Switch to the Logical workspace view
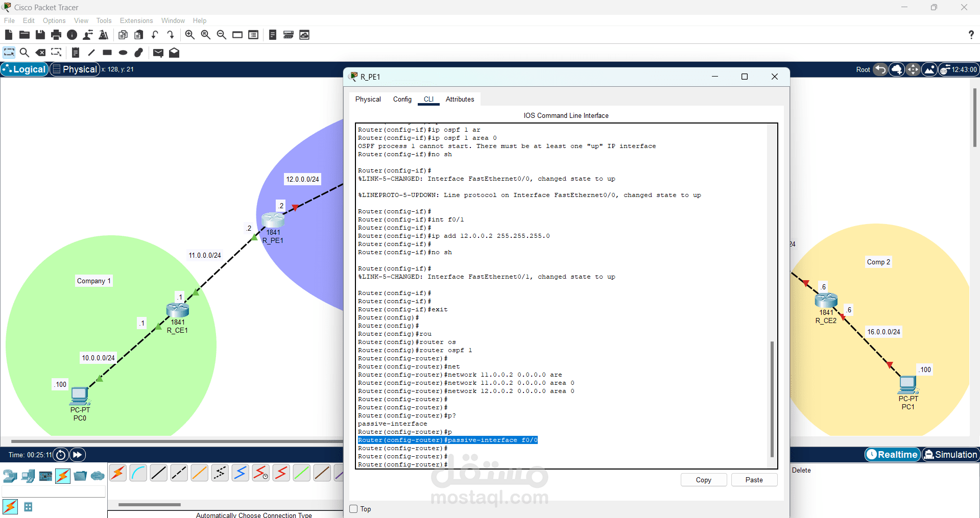 (x=25, y=69)
